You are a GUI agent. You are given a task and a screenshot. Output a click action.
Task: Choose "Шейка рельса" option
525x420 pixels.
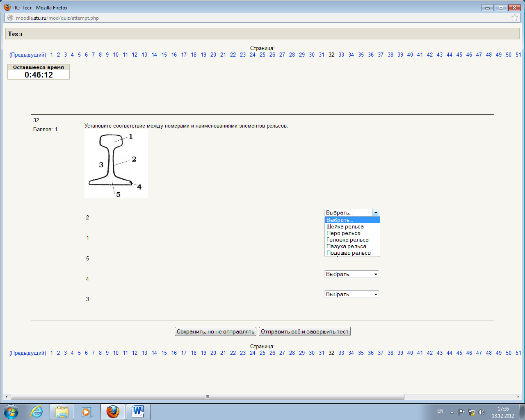[x=352, y=226]
